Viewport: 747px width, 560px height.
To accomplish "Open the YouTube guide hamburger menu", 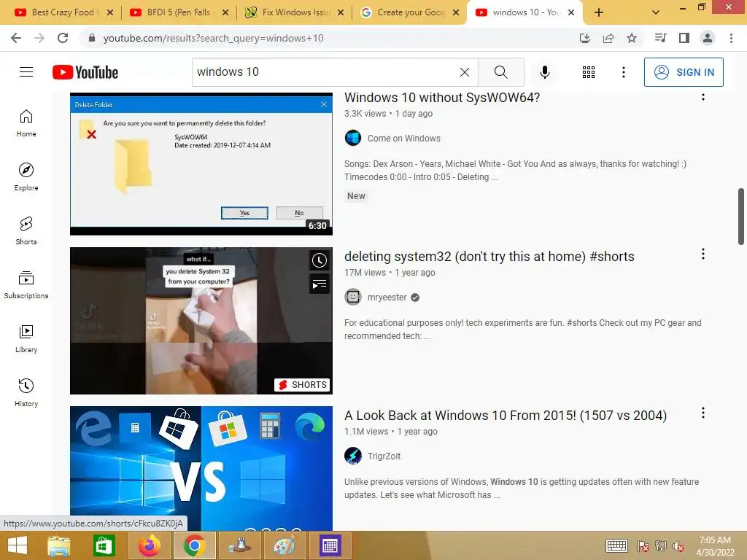I will 26,72.
